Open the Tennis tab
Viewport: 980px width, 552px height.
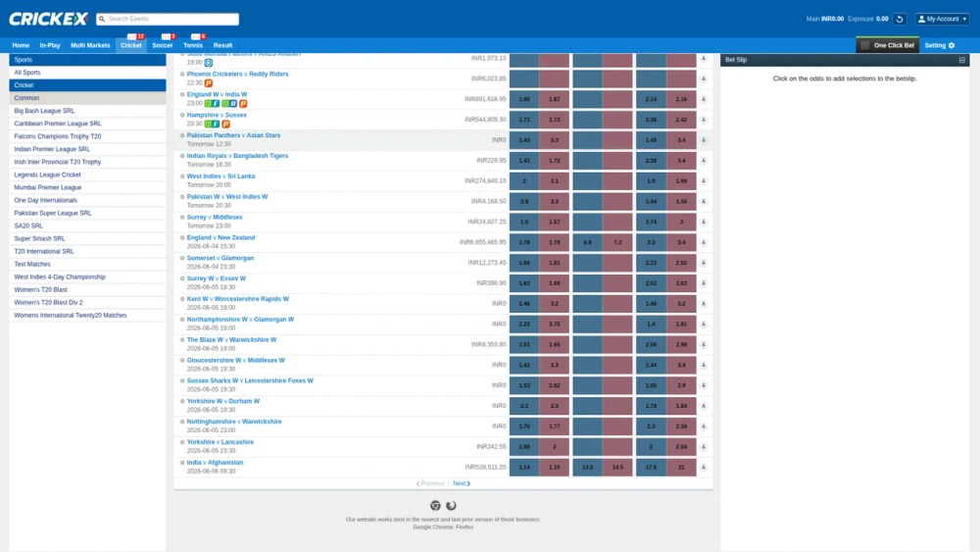tap(193, 45)
